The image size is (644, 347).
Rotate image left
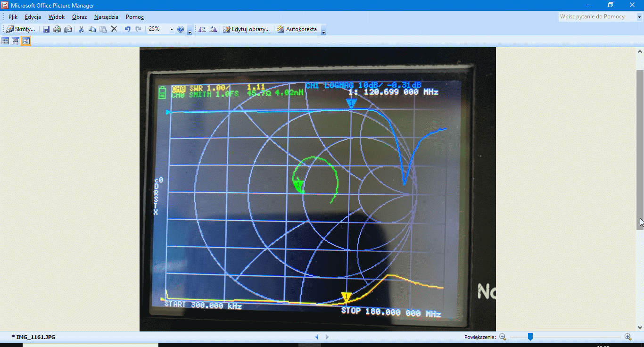pos(202,29)
